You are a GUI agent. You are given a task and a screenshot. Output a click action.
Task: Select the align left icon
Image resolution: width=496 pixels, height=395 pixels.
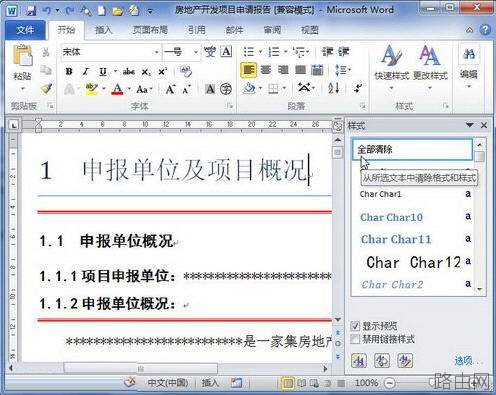pyautogui.click(x=249, y=70)
